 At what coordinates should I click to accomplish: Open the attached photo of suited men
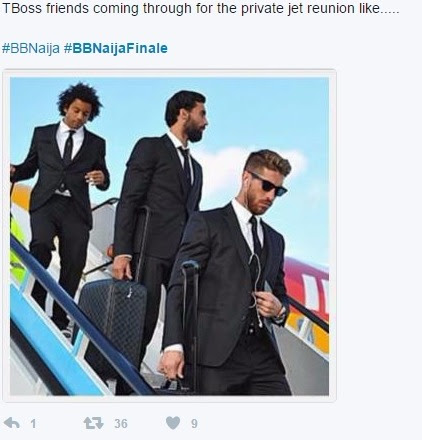tap(169, 236)
